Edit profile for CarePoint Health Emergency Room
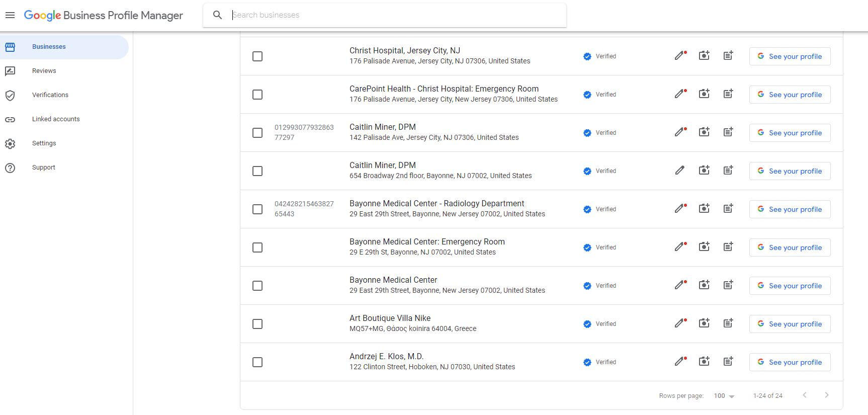 [x=680, y=94]
